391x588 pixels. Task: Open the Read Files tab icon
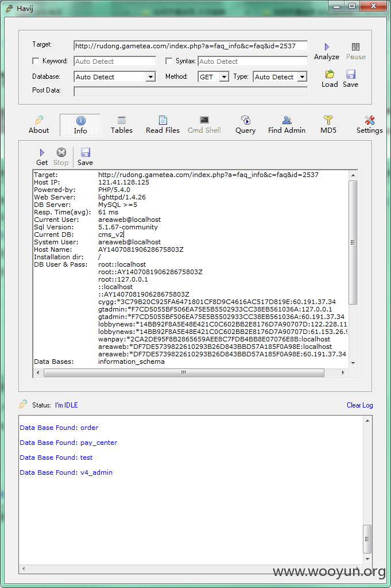[x=163, y=120]
